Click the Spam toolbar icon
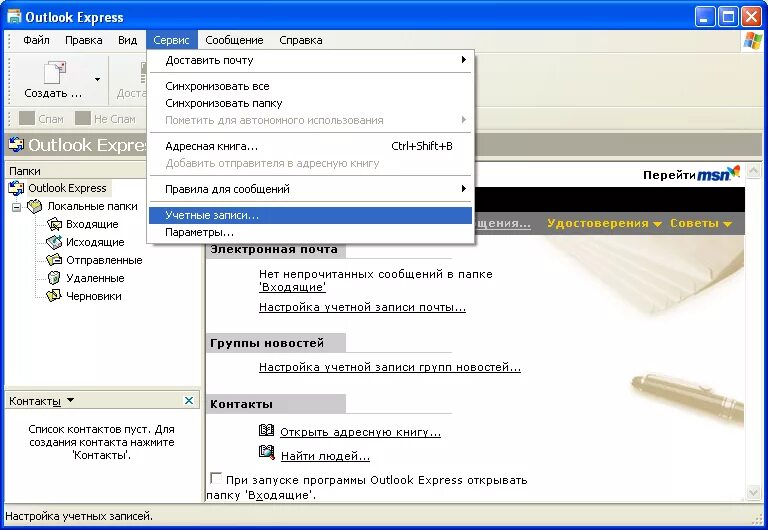Viewport: 768px width, 530px height. pos(27,118)
